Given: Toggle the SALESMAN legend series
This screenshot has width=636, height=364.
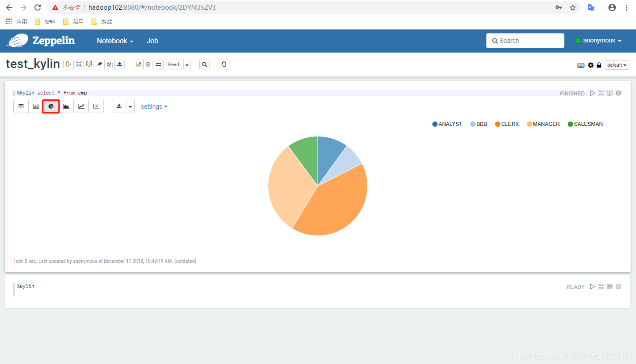Looking at the screenshot, I should click(585, 124).
